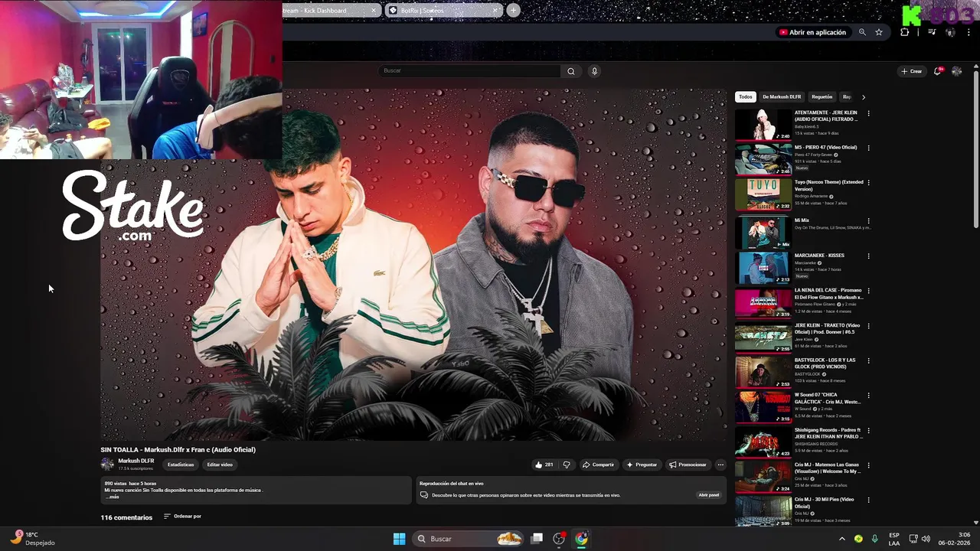Open the YouTube account avatar menu
Image resolution: width=980 pixels, height=551 pixels.
coord(956,71)
